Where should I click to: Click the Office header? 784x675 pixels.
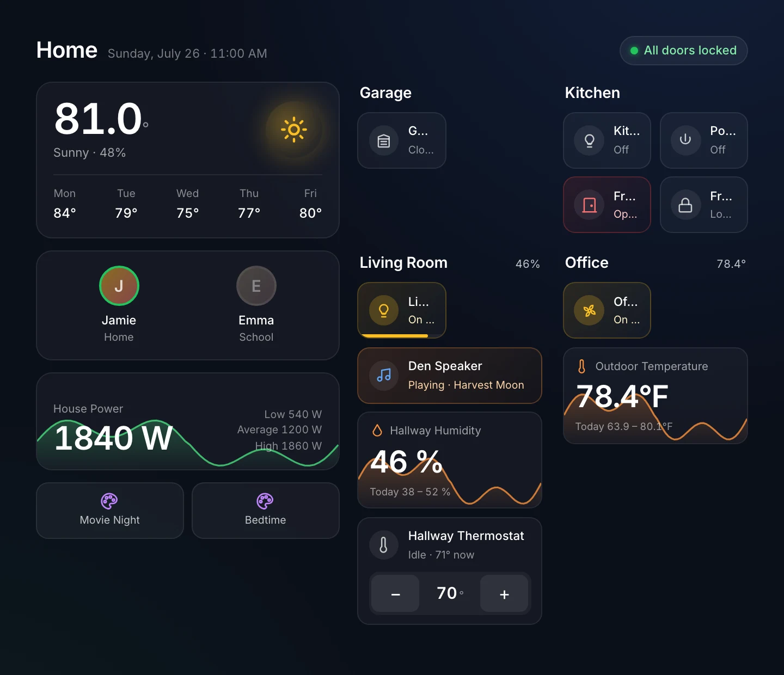[587, 262]
